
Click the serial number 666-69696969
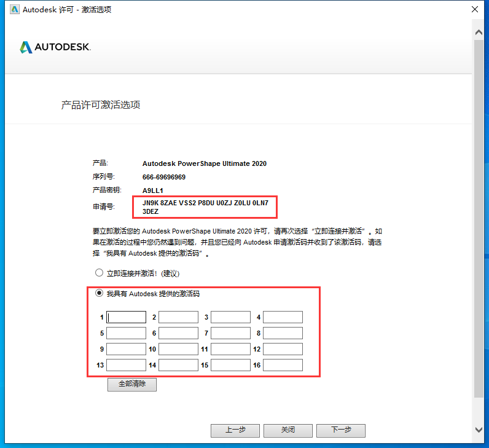(164, 177)
